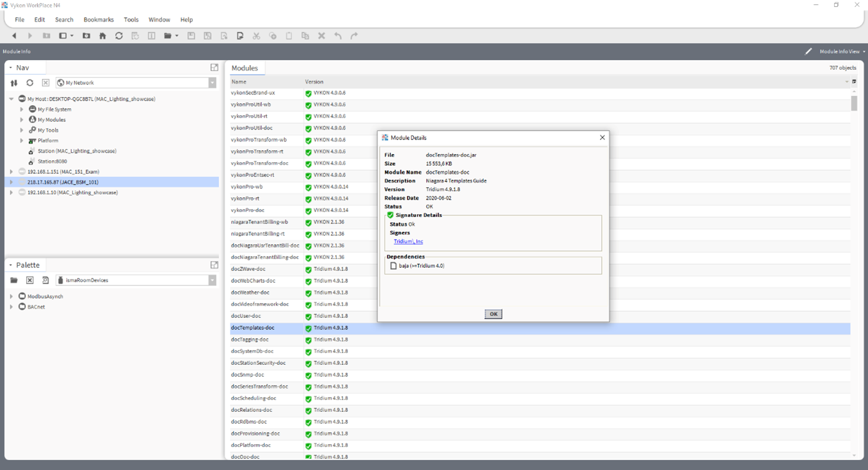The height and width of the screenshot is (470, 868).
Task: Click the green check icon for docTemplates-doc row
Action: click(308, 328)
